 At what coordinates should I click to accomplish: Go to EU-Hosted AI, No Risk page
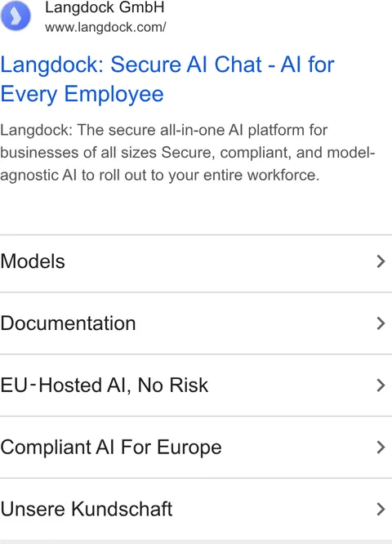click(196, 385)
